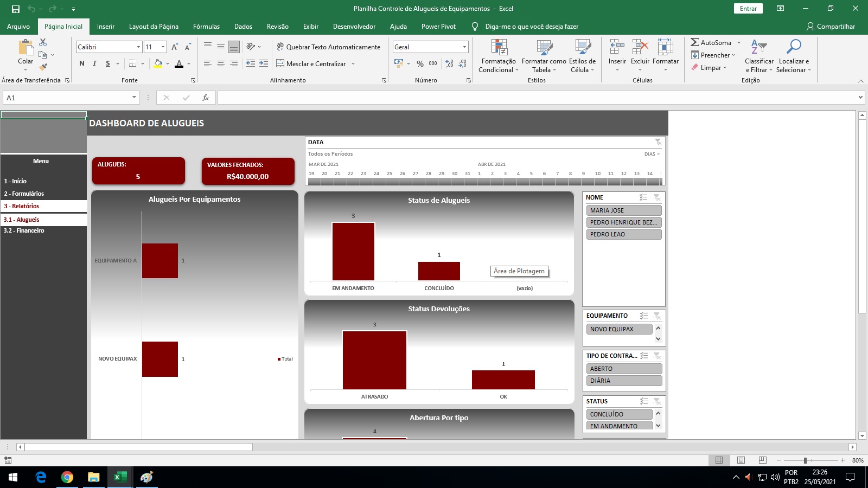Select ABERTO in contract type slicer
This screenshot has width=868, height=488.
click(x=624, y=369)
